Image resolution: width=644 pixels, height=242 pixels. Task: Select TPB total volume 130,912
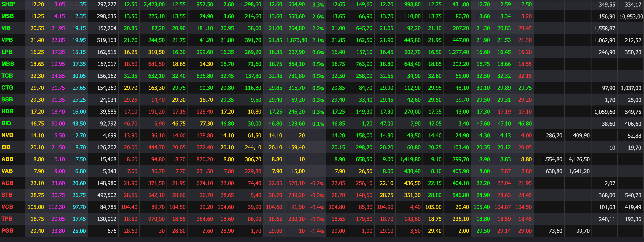click(107, 219)
